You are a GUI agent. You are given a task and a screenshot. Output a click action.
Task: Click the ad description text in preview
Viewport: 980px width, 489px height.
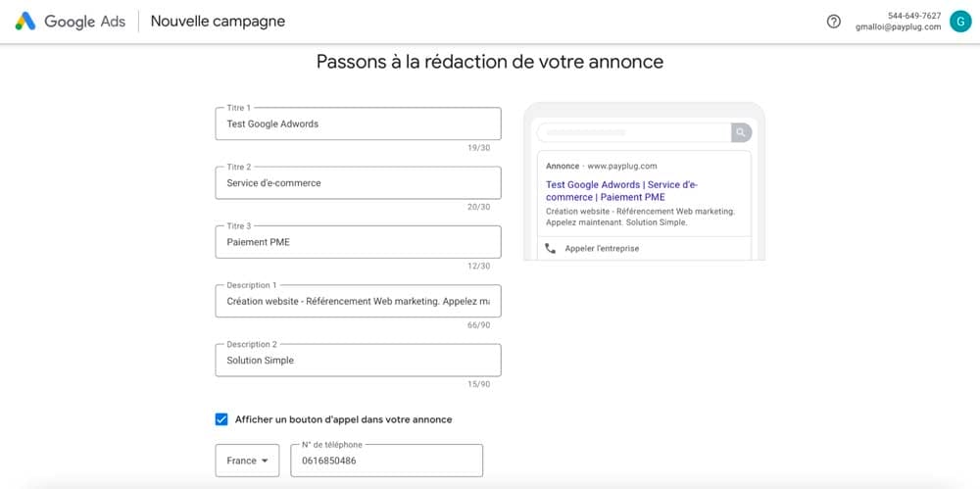[x=639, y=217]
